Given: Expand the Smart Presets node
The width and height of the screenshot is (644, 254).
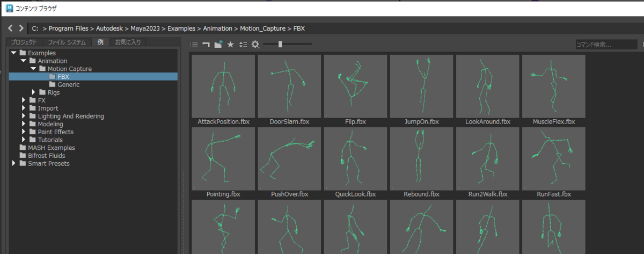Looking at the screenshot, I should coord(14,163).
